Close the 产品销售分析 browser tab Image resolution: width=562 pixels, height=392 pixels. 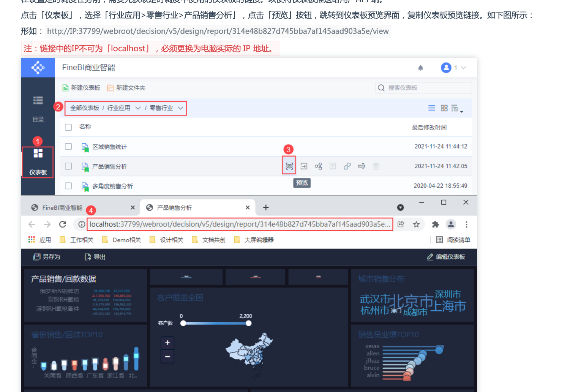[x=248, y=207]
